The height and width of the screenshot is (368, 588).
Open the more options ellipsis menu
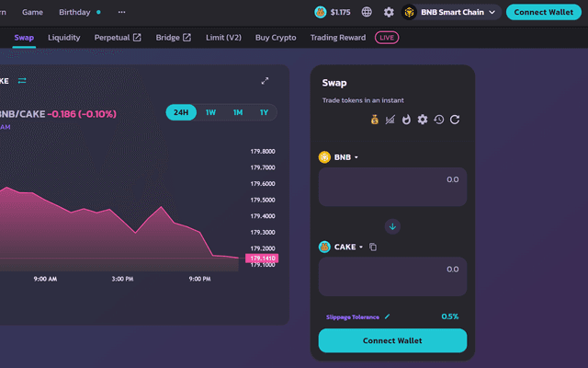coord(121,12)
